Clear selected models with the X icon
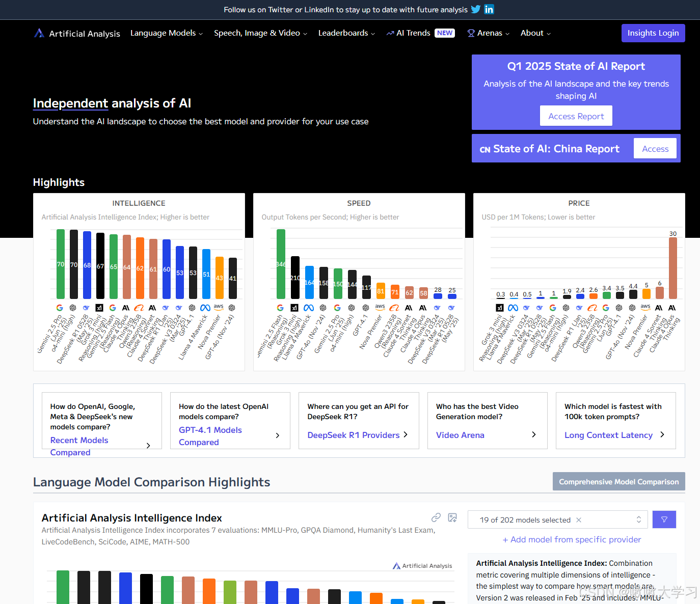 pos(579,520)
